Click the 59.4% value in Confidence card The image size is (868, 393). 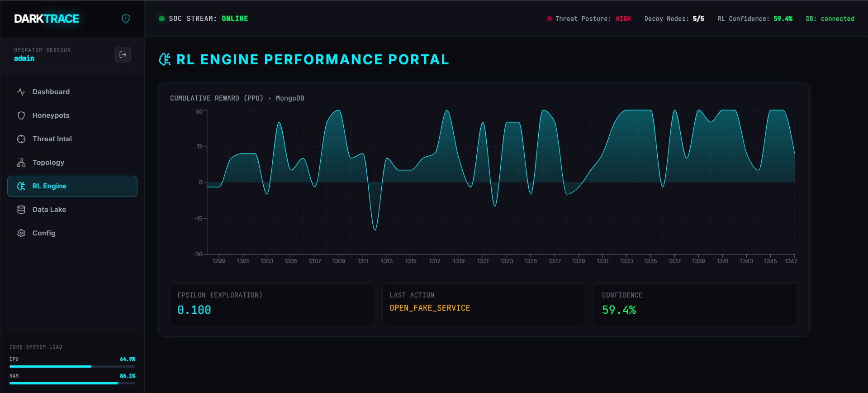click(619, 310)
